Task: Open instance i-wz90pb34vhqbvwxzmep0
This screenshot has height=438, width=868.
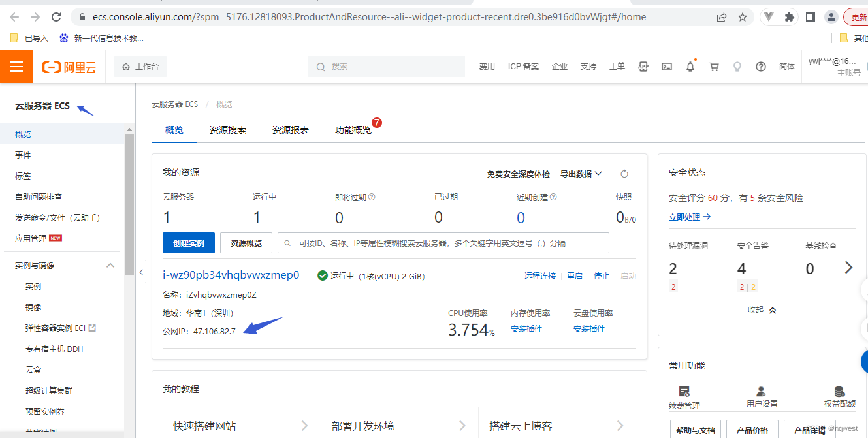Action: coord(231,275)
